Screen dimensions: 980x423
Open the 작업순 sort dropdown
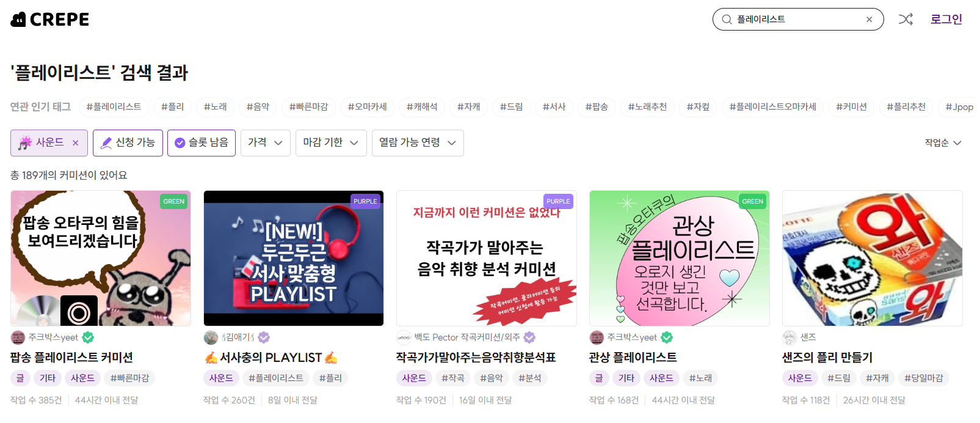[x=943, y=143]
